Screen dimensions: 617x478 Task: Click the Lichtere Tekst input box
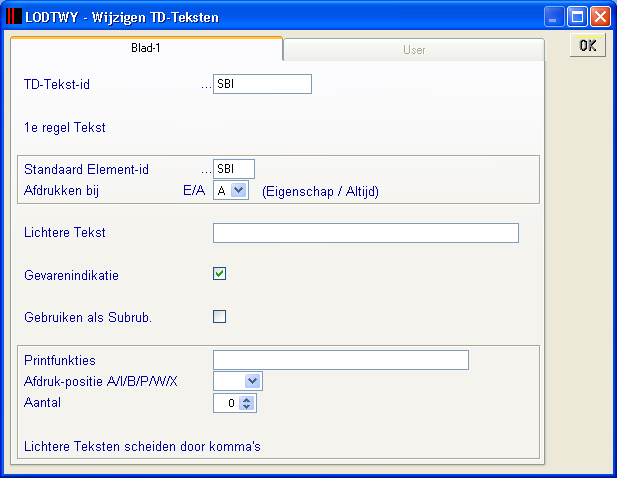coord(366,233)
